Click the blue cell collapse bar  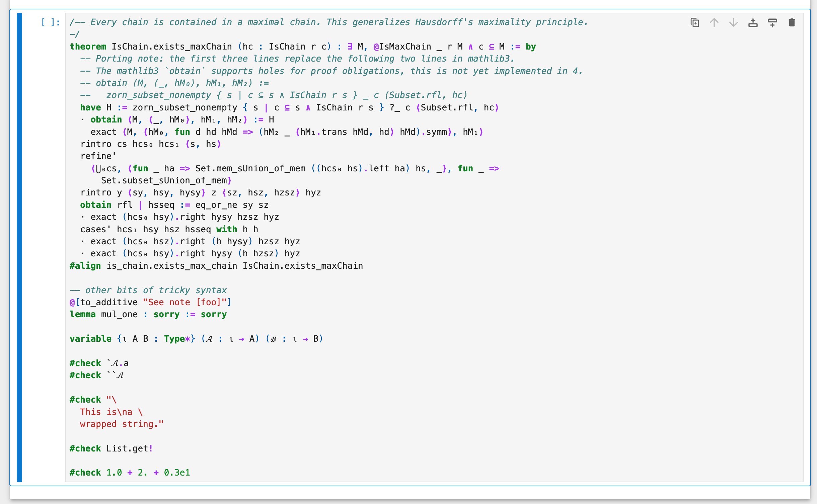19,247
